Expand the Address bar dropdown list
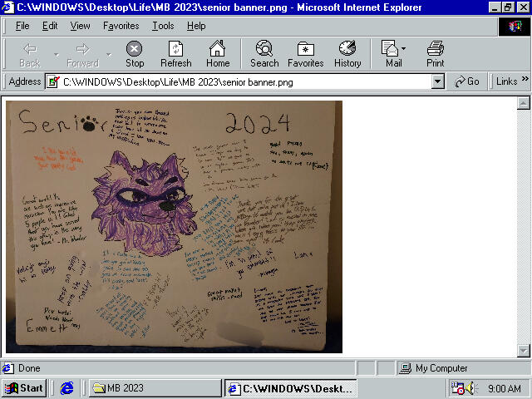The image size is (532, 399). pos(438,81)
